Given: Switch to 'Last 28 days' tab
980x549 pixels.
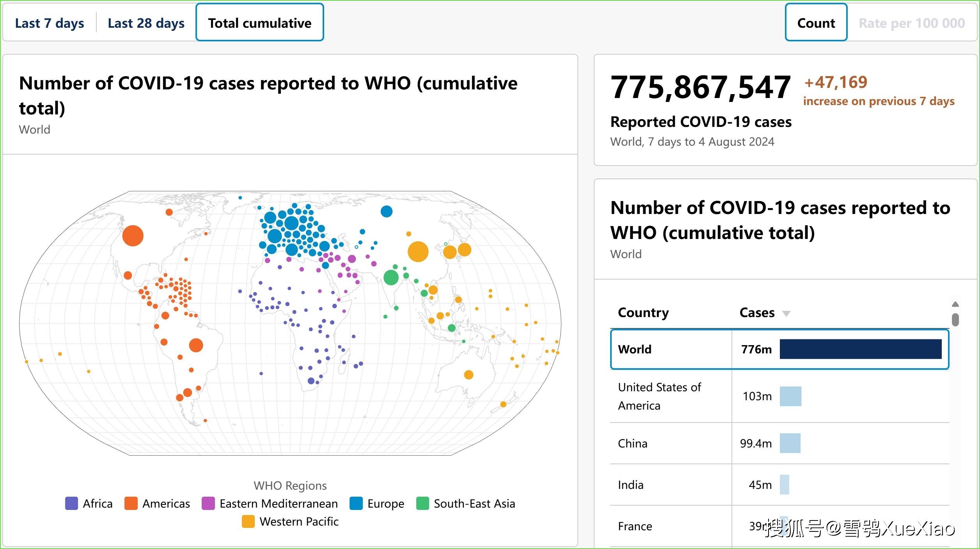Looking at the screenshot, I should 146,22.
